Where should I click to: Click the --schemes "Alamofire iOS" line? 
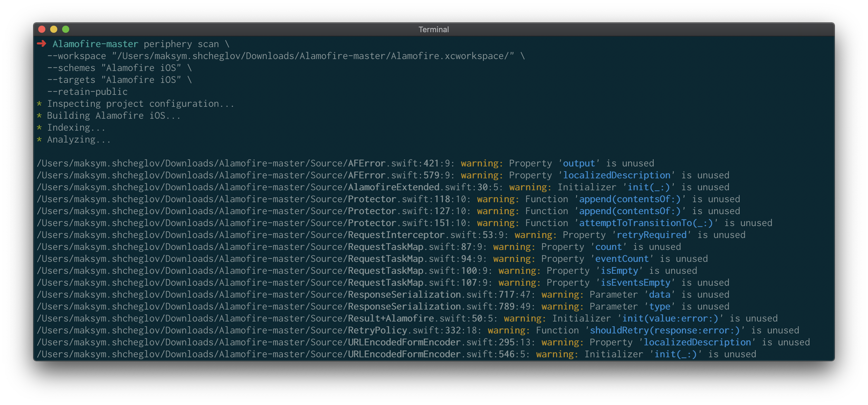click(x=119, y=68)
